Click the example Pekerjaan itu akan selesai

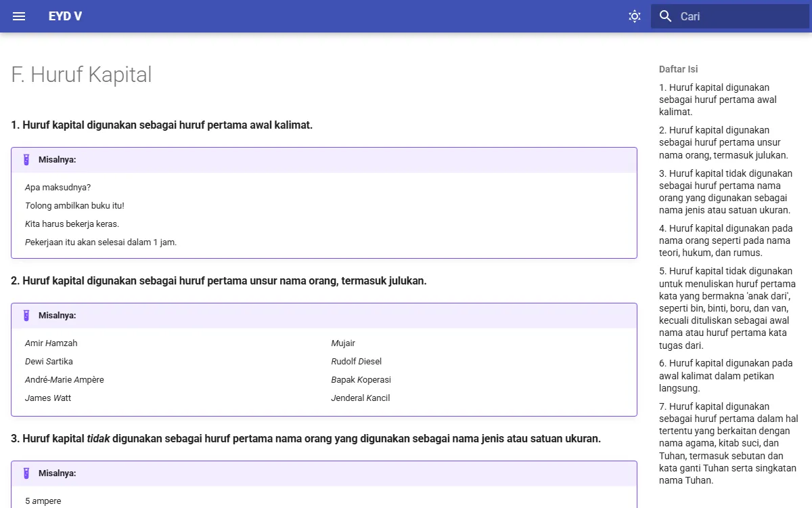click(101, 242)
